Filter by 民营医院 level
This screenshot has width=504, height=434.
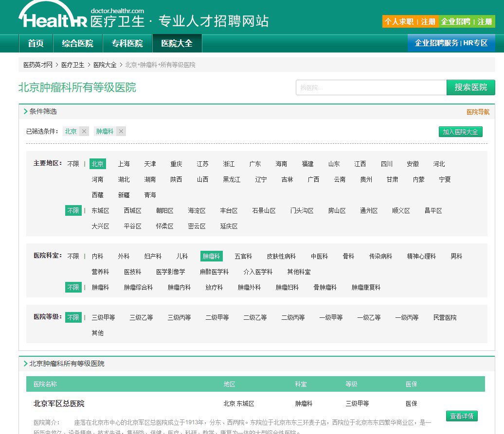(x=445, y=317)
